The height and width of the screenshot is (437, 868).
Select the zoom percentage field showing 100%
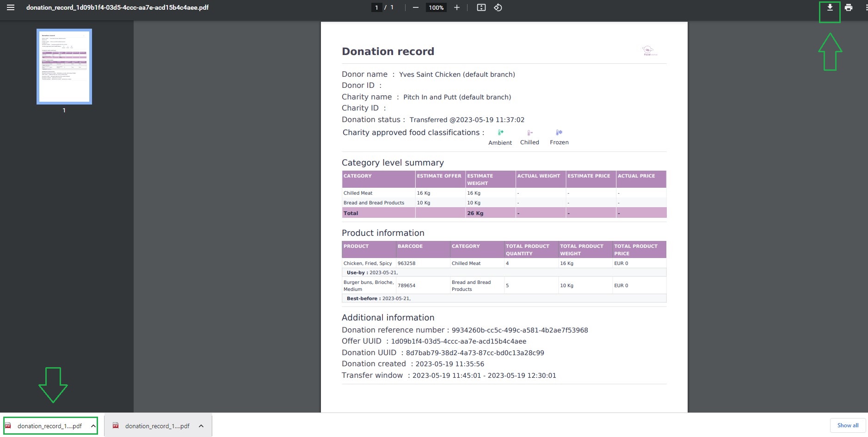pos(436,7)
